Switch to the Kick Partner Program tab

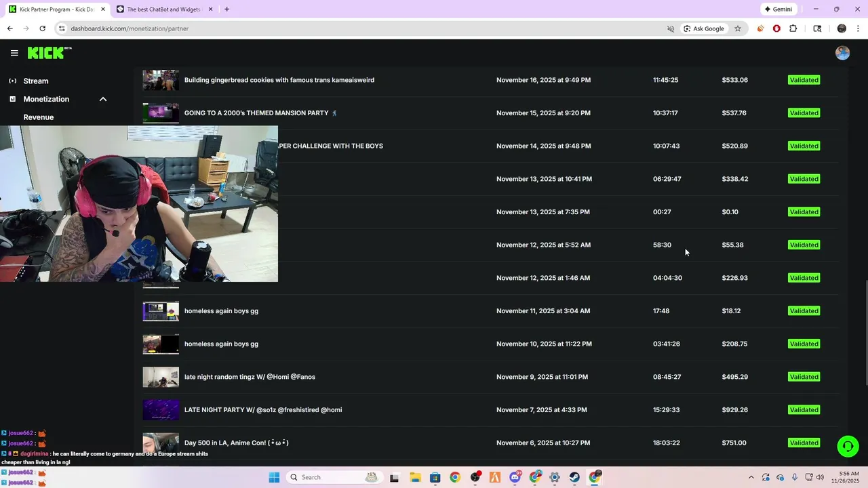(x=57, y=9)
